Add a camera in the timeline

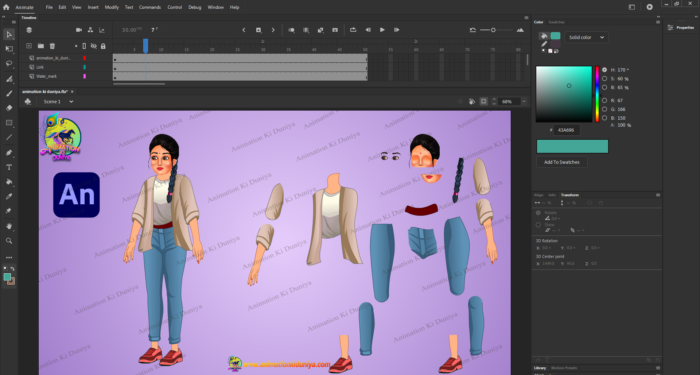click(x=79, y=30)
